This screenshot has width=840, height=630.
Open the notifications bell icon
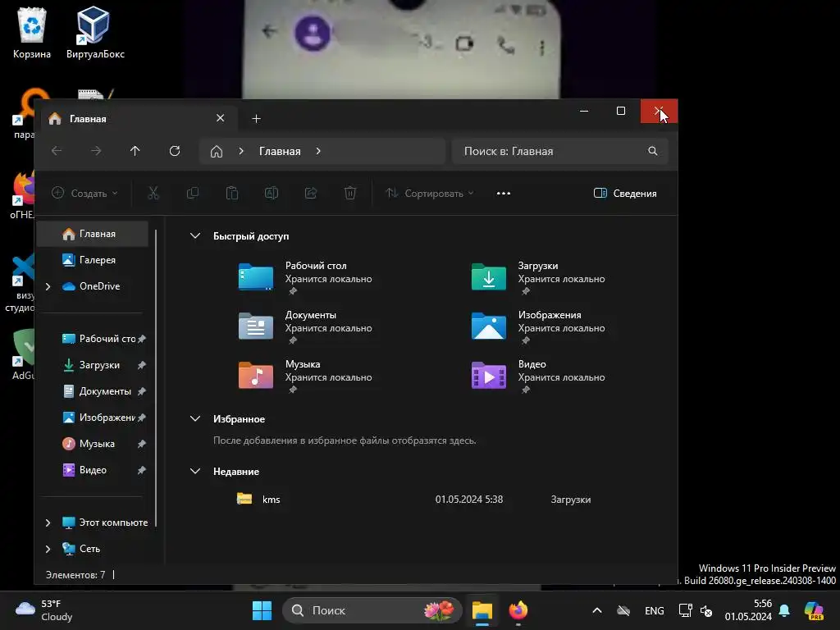click(x=784, y=610)
